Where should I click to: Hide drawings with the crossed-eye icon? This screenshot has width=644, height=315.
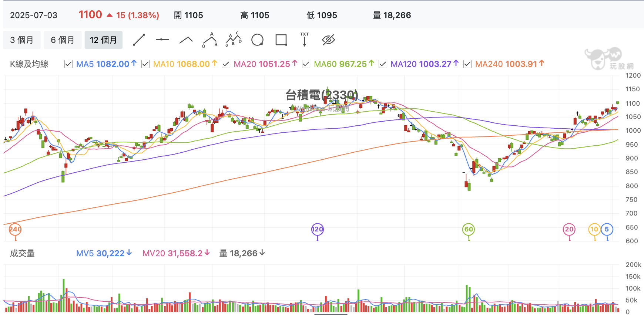click(328, 40)
